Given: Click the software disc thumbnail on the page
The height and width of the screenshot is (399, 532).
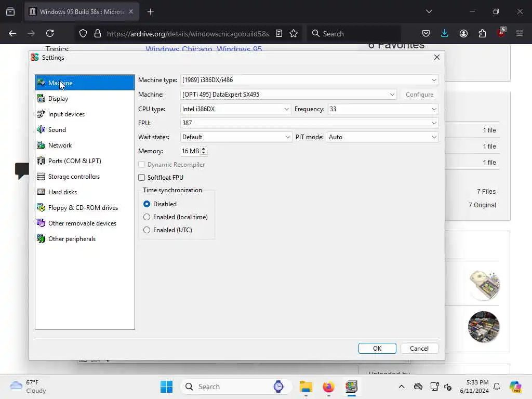Looking at the screenshot, I should [x=485, y=285].
